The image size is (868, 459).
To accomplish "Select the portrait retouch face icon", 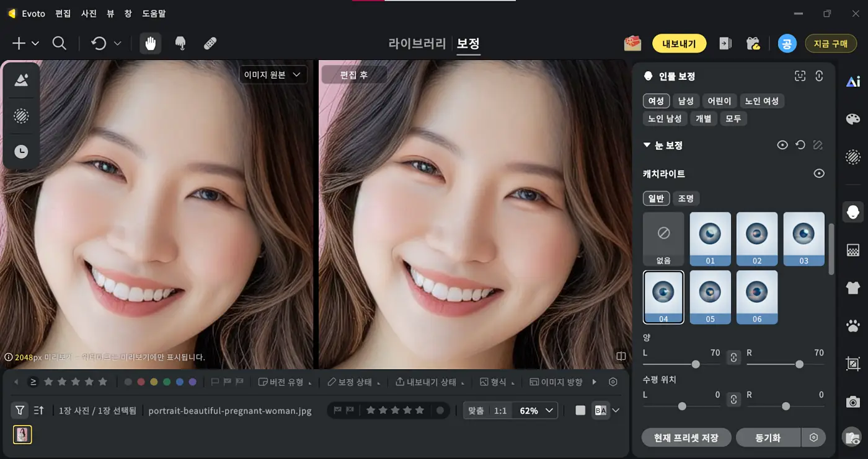I will click(853, 212).
